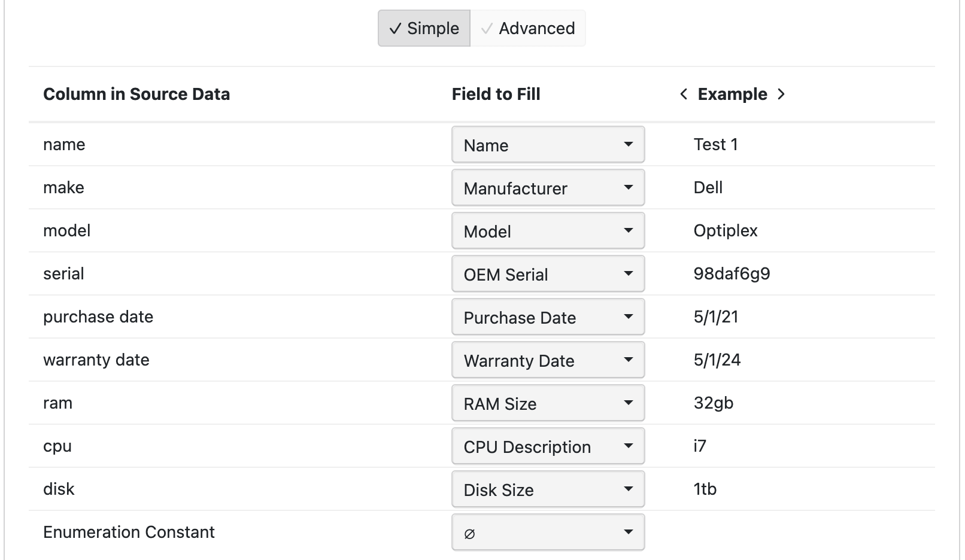Open the OEM Serial field dropdown
This screenshot has height=560, width=965.
click(548, 273)
